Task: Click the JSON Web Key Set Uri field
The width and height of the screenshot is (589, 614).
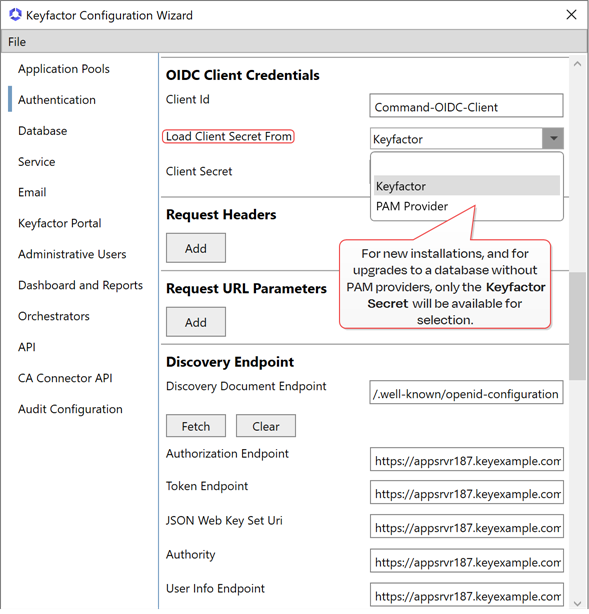Action: (467, 527)
